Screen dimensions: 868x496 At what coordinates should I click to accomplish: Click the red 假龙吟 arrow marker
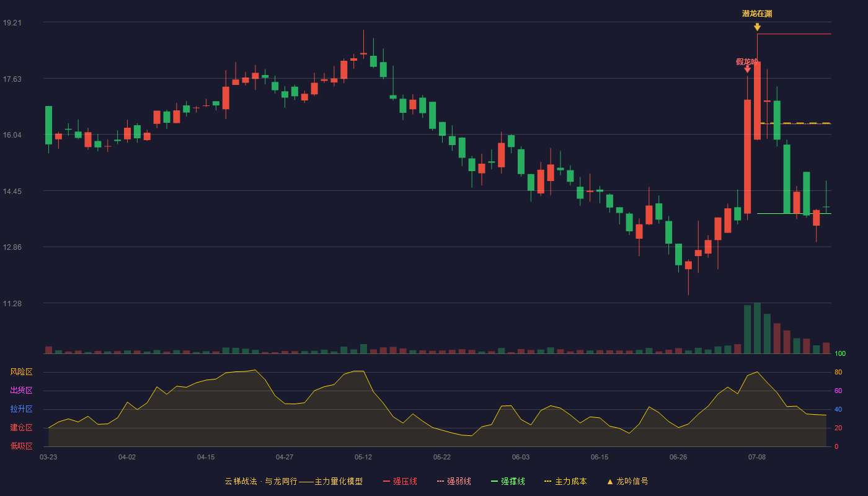747,69
